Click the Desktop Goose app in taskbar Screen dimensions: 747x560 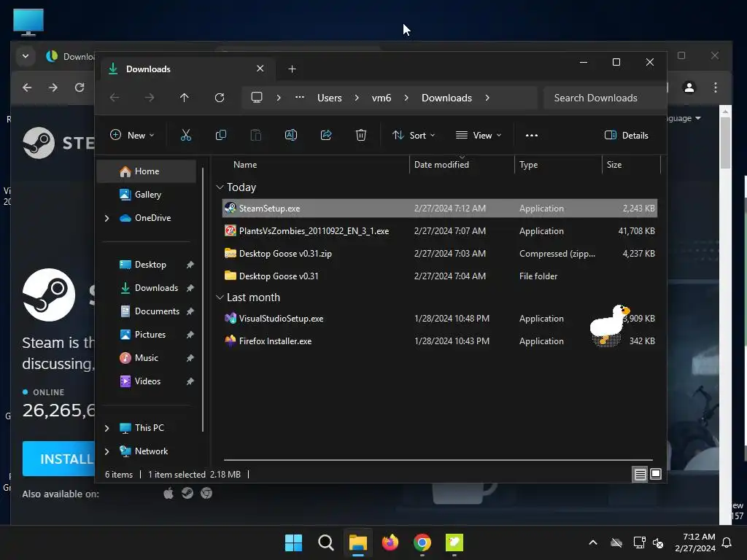(454, 542)
